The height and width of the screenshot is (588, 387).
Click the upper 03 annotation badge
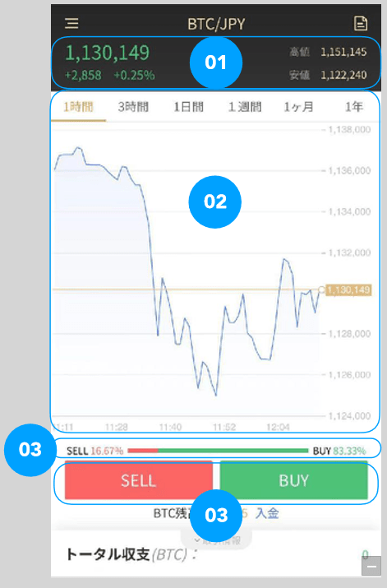click(30, 450)
